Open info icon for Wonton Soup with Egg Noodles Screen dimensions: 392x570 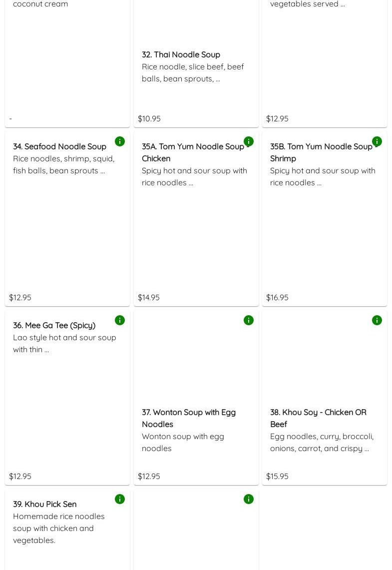click(x=249, y=320)
